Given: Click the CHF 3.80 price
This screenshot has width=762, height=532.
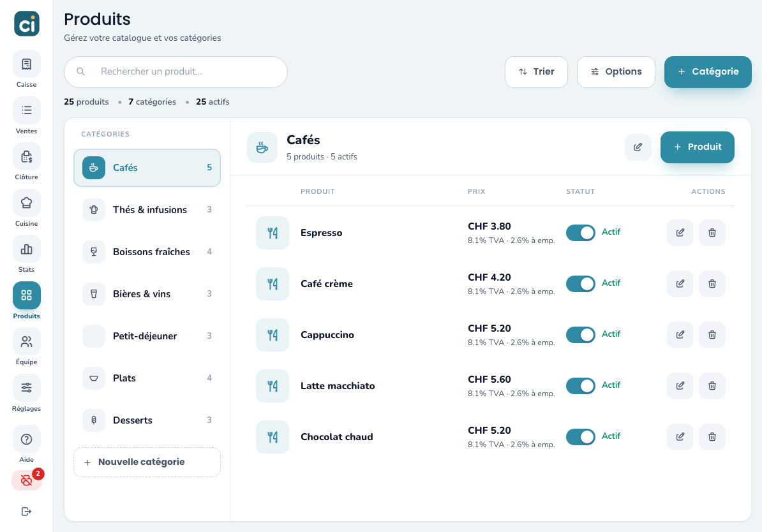Looking at the screenshot, I should [489, 226].
